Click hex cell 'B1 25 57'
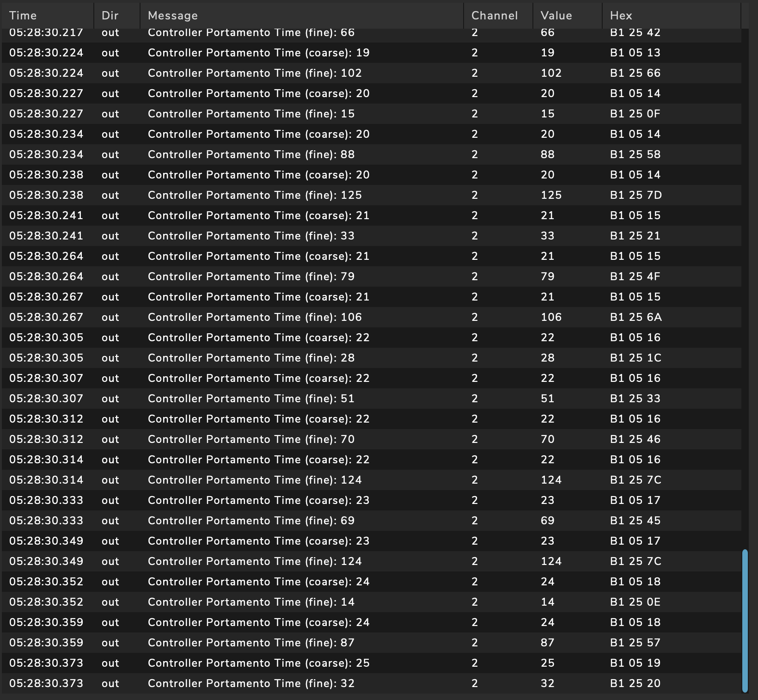 point(635,643)
